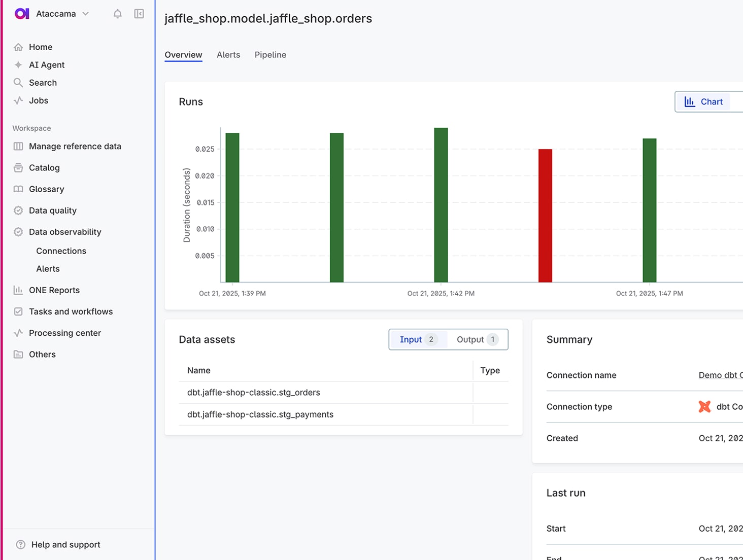
Task: Select the Input toggle in Data assets
Action: coord(417,339)
